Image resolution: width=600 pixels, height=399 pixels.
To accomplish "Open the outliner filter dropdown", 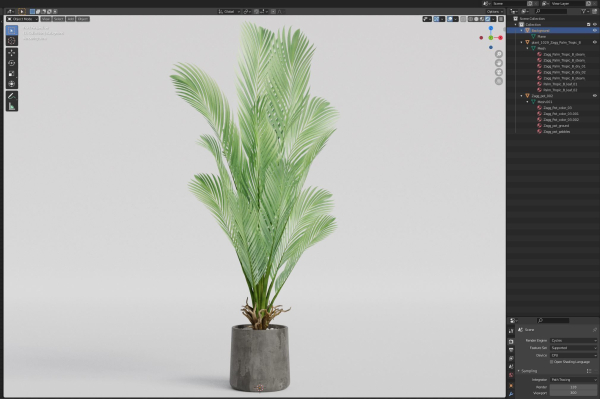I will [x=585, y=11].
